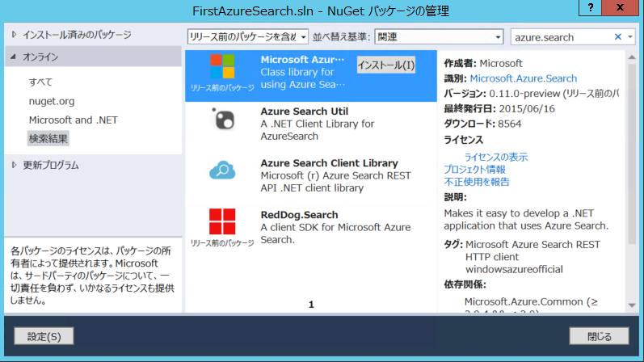Screen dimensions: 644x362
Task: Click page number 1 in results
Action: [311, 305]
